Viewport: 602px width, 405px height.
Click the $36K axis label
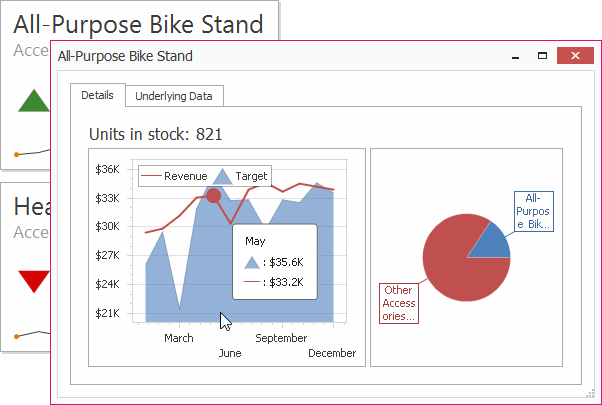[107, 170]
